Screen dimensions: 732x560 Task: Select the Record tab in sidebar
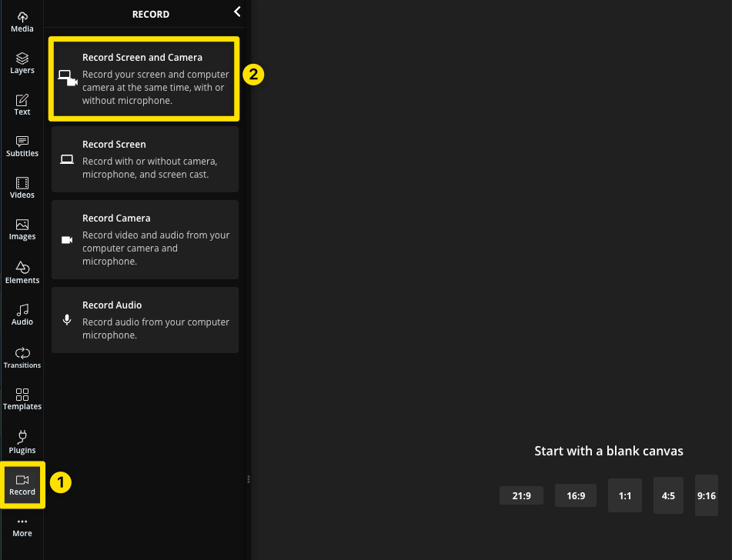point(22,485)
